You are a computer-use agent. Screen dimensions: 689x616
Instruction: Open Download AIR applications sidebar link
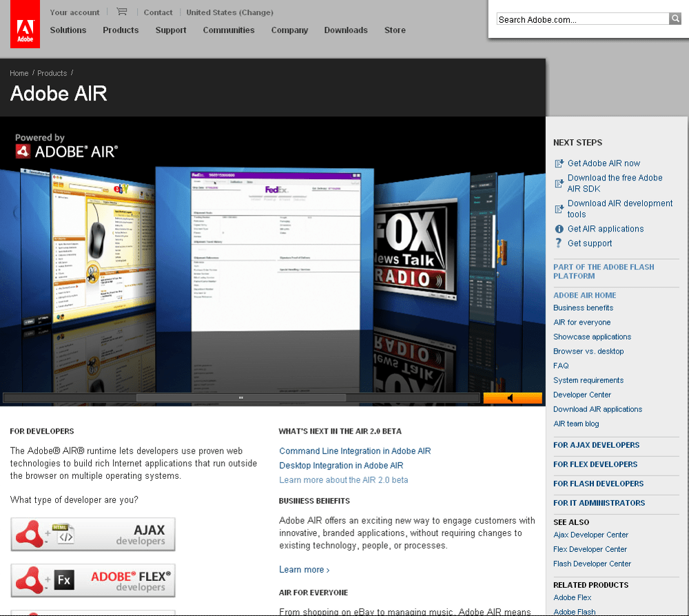(597, 409)
